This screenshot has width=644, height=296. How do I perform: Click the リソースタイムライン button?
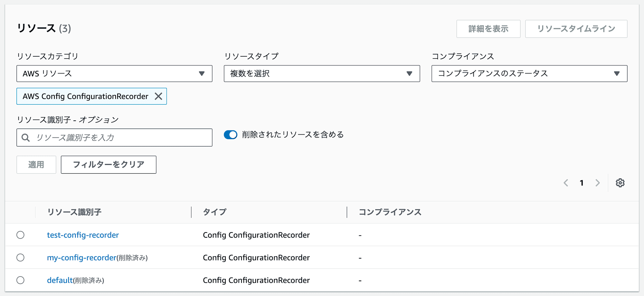pos(576,29)
